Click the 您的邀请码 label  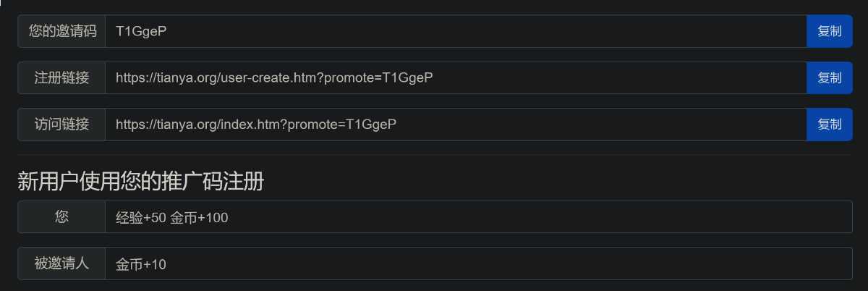tap(61, 31)
